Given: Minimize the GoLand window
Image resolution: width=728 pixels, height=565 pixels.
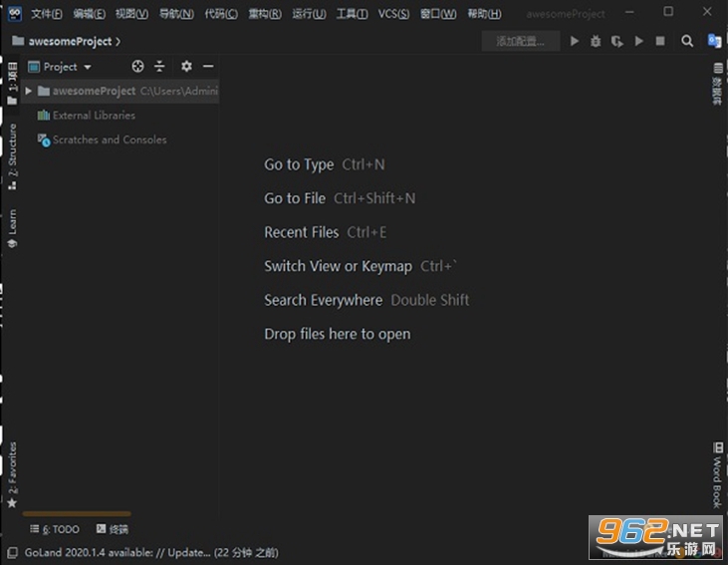Looking at the screenshot, I should click(629, 12).
